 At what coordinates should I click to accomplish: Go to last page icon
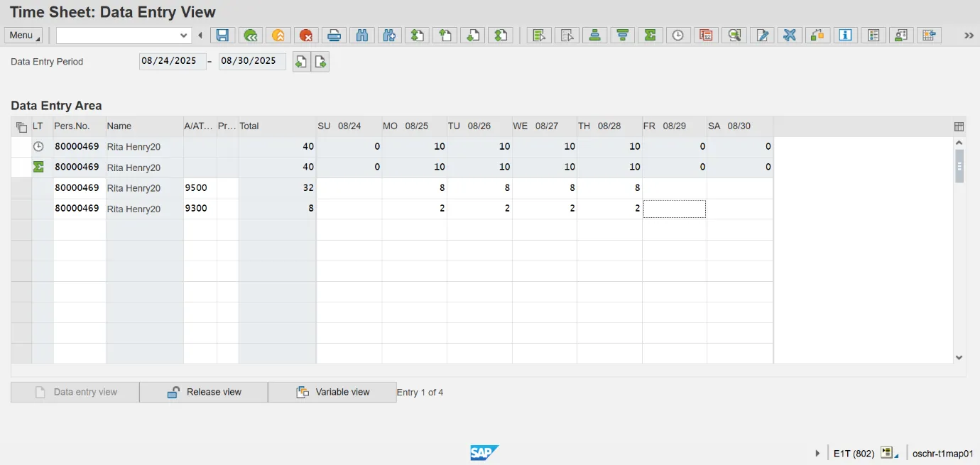pos(501,35)
